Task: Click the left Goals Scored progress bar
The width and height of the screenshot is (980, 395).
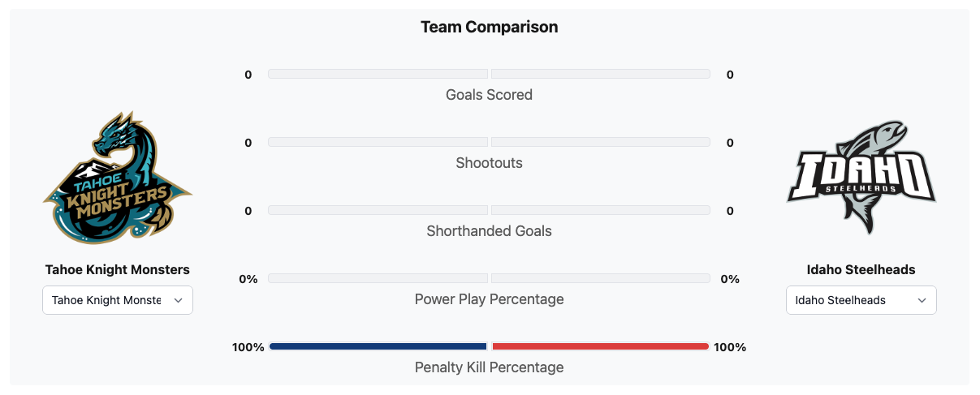Action: tap(378, 74)
